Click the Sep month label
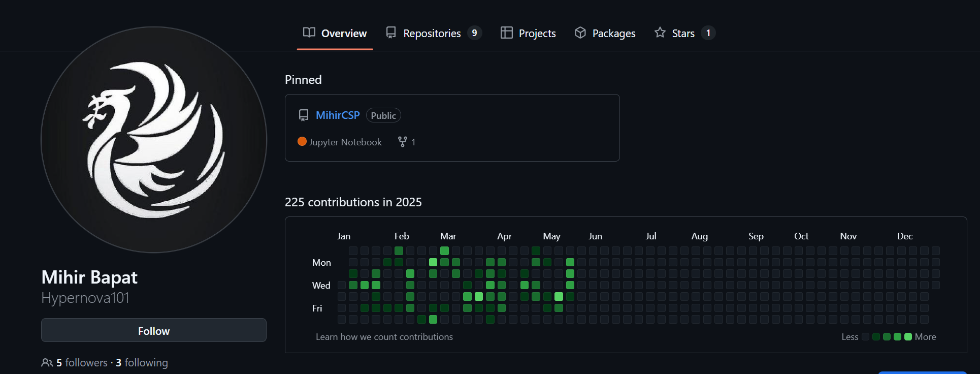This screenshot has height=374, width=980. (x=756, y=236)
